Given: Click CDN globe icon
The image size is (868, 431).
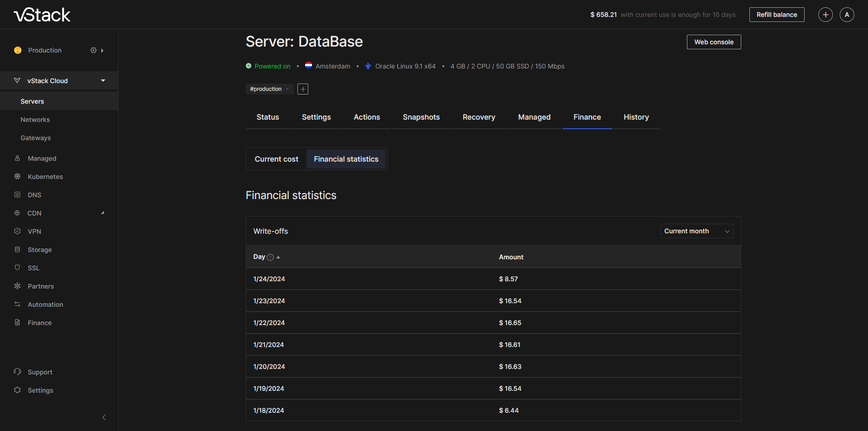Looking at the screenshot, I should [17, 213].
